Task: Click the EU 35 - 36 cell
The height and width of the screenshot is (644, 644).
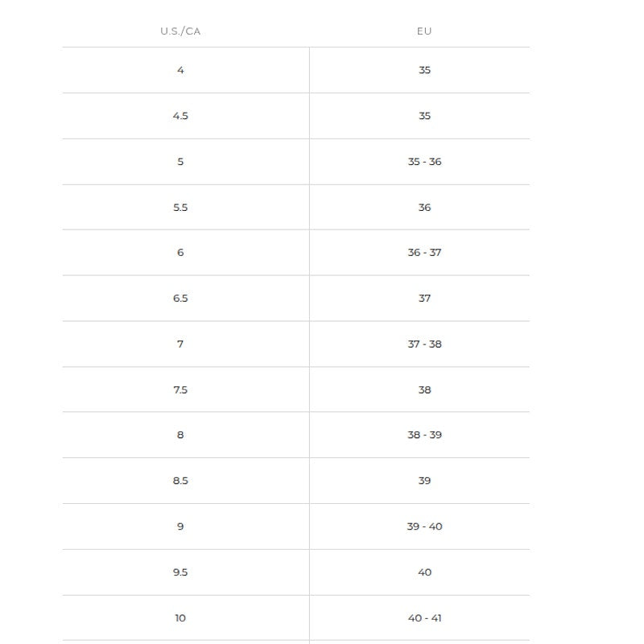Action: click(x=424, y=162)
